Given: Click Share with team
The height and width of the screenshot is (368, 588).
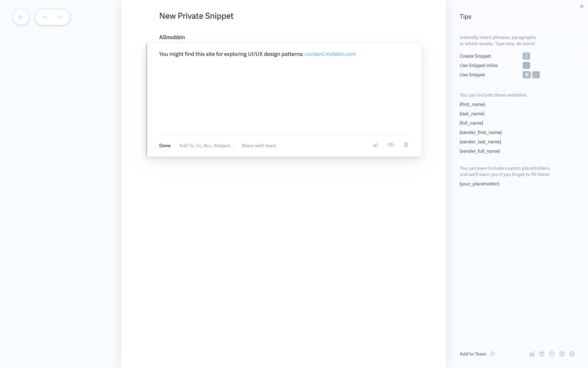Looking at the screenshot, I should 259,146.
